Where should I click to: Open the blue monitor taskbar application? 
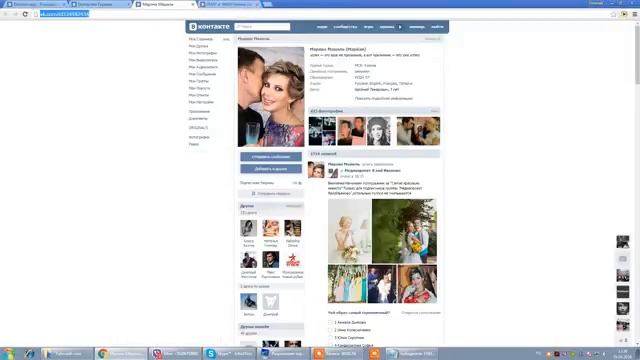[283, 353]
